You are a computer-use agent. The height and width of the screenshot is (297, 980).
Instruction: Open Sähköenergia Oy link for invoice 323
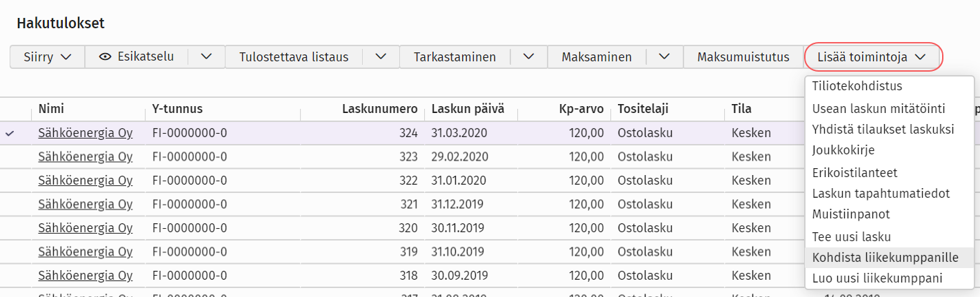tap(86, 156)
